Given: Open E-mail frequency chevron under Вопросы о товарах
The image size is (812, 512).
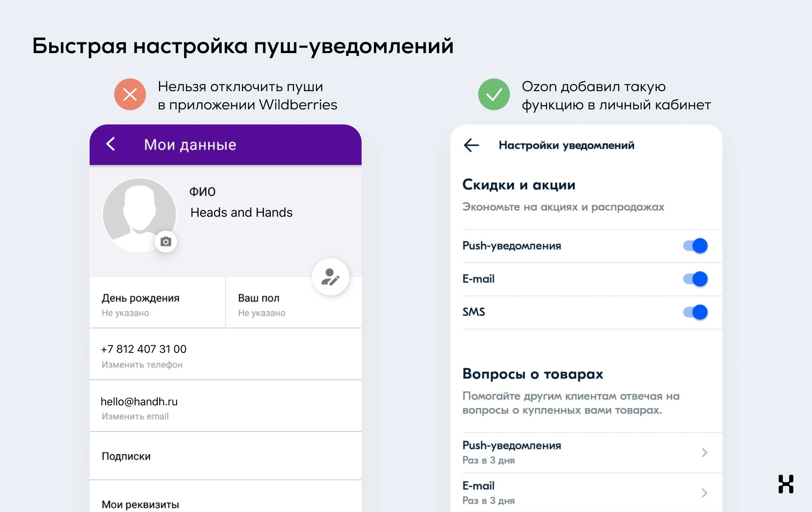Looking at the screenshot, I should tap(705, 493).
